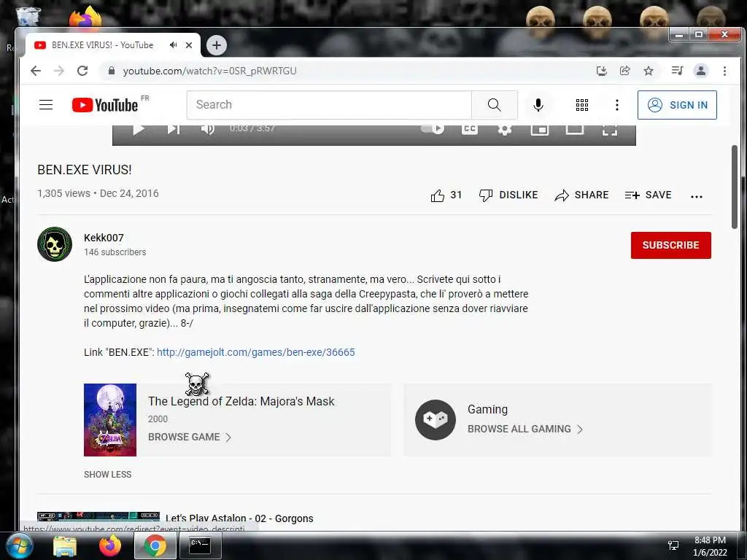Switch to miniplayer mode
This screenshot has height=560, width=747.
tap(540, 130)
